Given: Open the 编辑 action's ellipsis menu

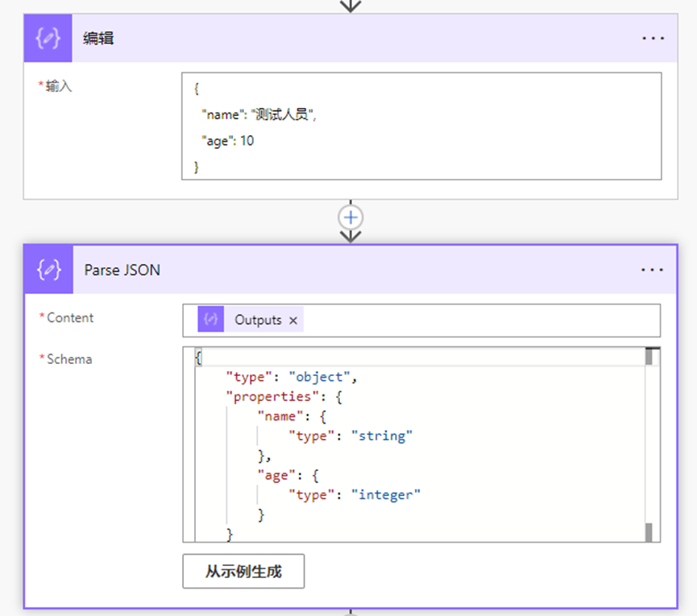Looking at the screenshot, I should [x=653, y=38].
